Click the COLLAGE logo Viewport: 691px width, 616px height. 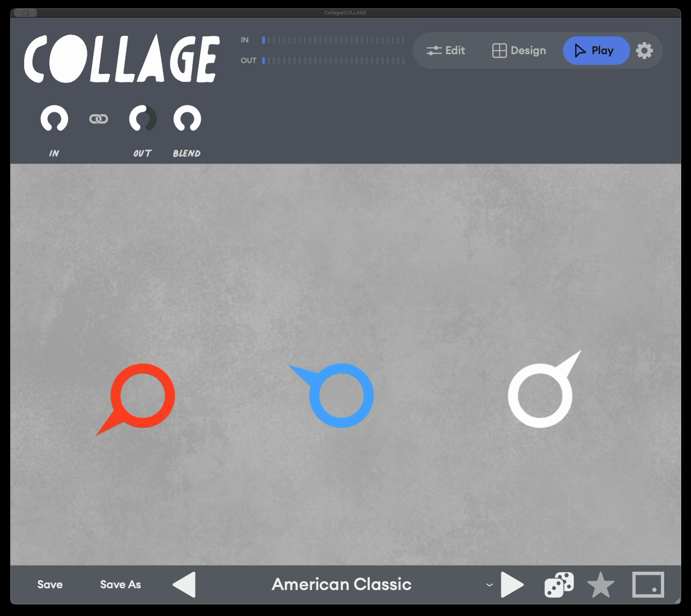click(122, 59)
